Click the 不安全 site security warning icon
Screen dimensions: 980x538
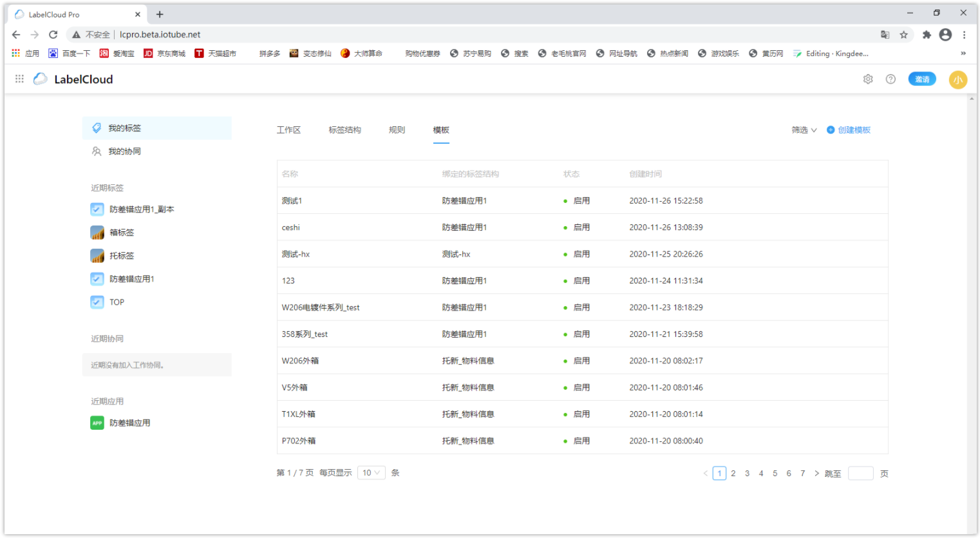77,35
